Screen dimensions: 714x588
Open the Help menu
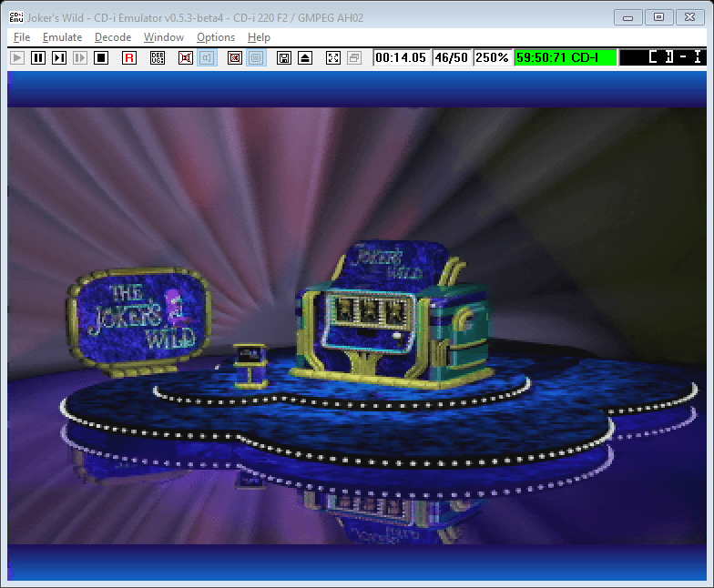click(259, 37)
